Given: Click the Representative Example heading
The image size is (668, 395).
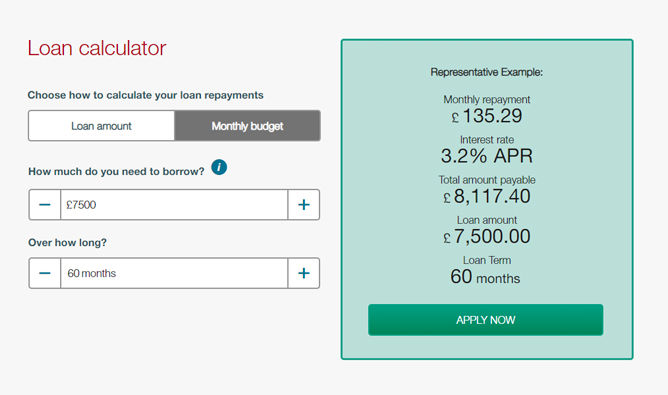Looking at the screenshot, I should coord(487,72).
